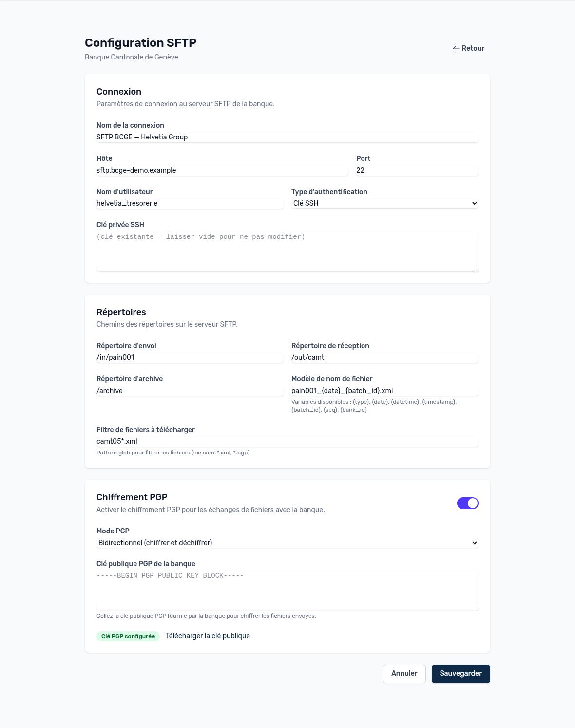Follow the Télécharger la clé publique link
Image resolution: width=575 pixels, height=728 pixels.
point(208,636)
